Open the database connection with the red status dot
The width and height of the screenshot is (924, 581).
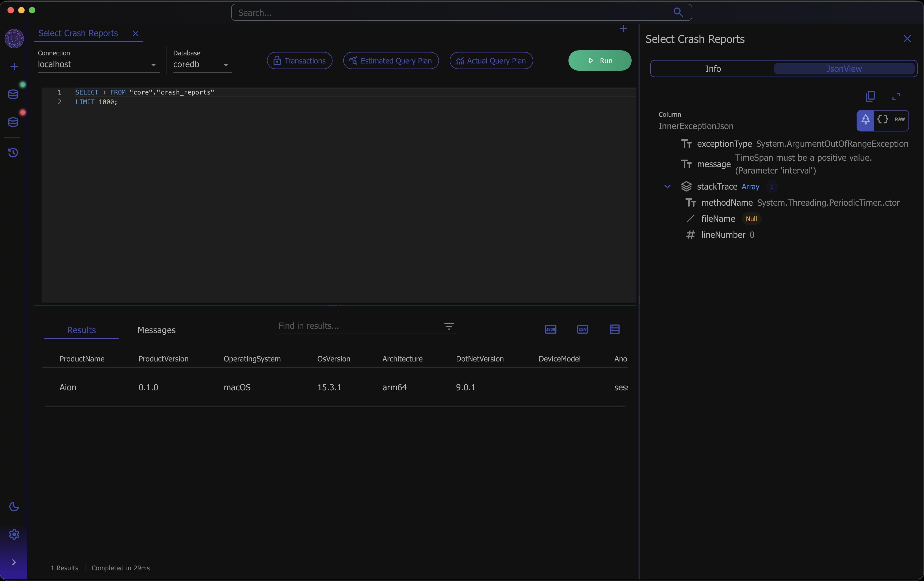[x=13, y=122]
